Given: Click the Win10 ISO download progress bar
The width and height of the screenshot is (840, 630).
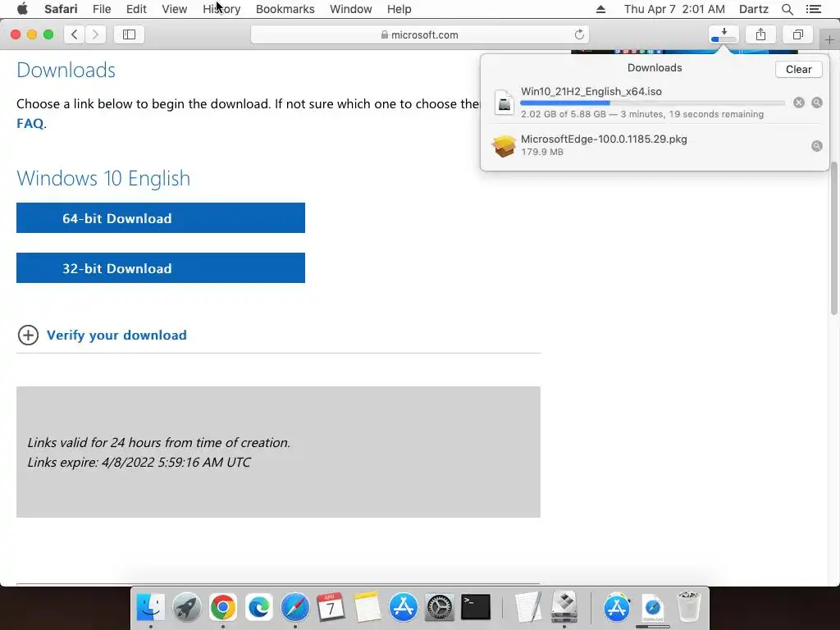Looking at the screenshot, I should (652, 103).
